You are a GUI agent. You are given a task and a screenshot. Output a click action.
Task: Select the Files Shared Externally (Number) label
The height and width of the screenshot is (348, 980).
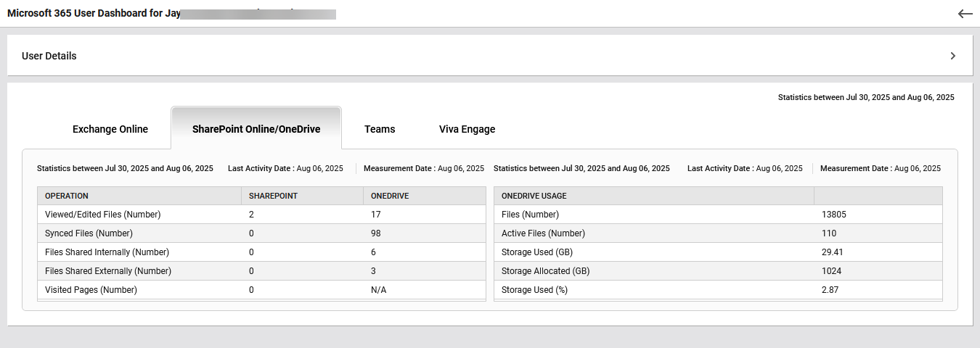coord(108,271)
